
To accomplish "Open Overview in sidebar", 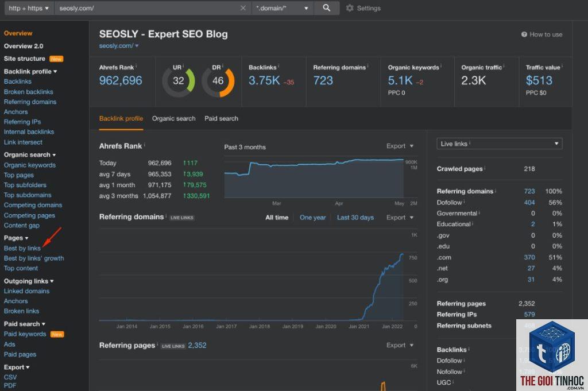I will [x=18, y=33].
